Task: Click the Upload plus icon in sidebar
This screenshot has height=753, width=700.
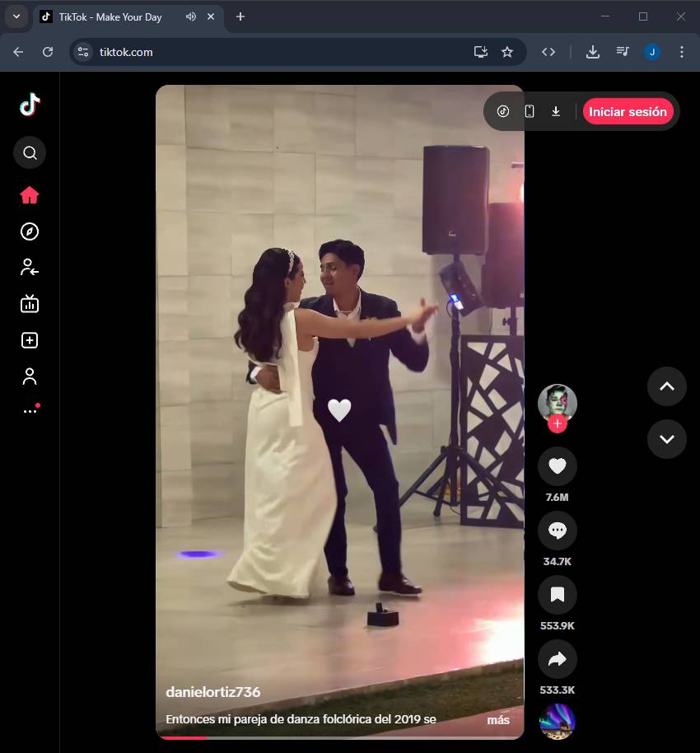Action: coord(30,340)
